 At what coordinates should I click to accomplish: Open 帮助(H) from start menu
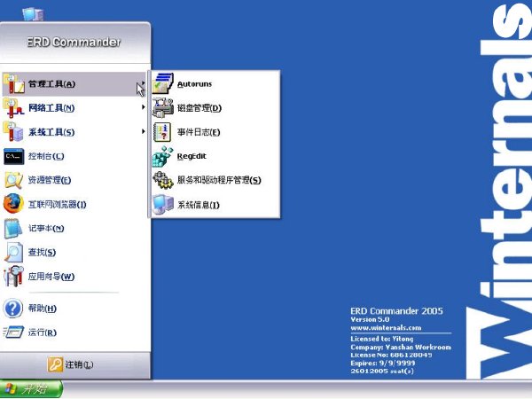coord(74,309)
